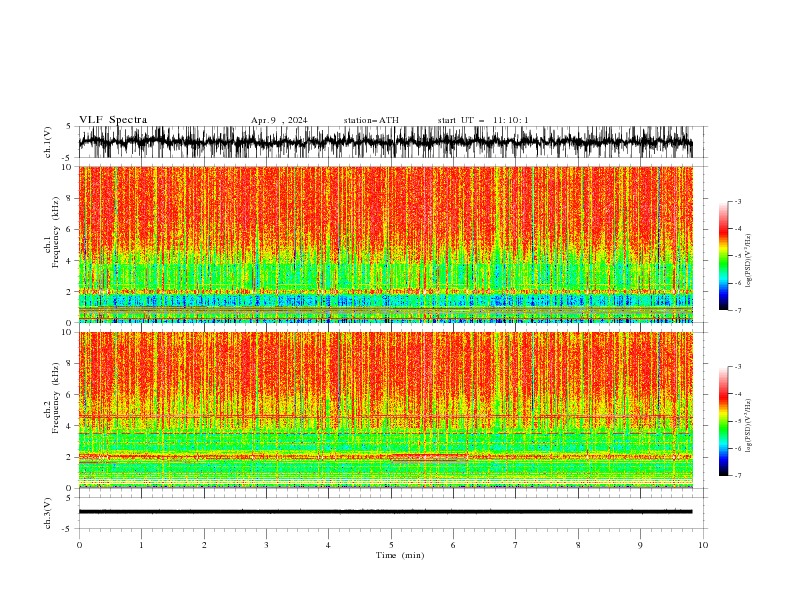
Task: Click the "-7" tick on the ch.2 colorbar
Action: point(737,476)
